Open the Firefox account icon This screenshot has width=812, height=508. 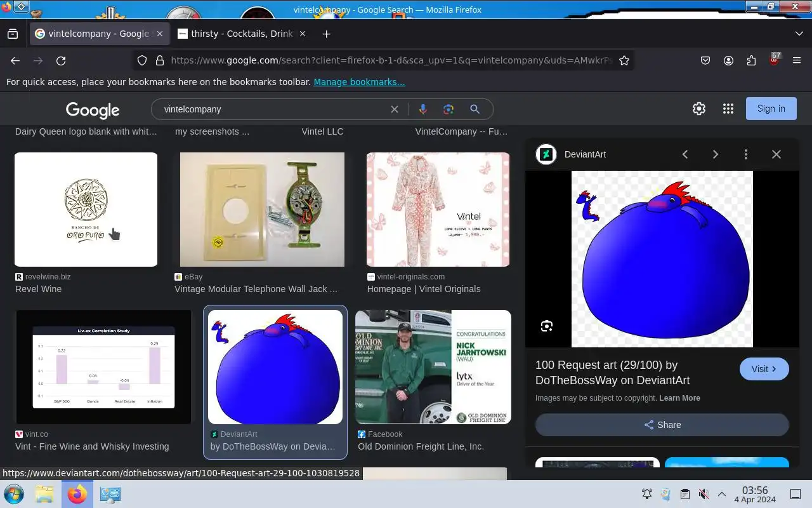(728, 60)
